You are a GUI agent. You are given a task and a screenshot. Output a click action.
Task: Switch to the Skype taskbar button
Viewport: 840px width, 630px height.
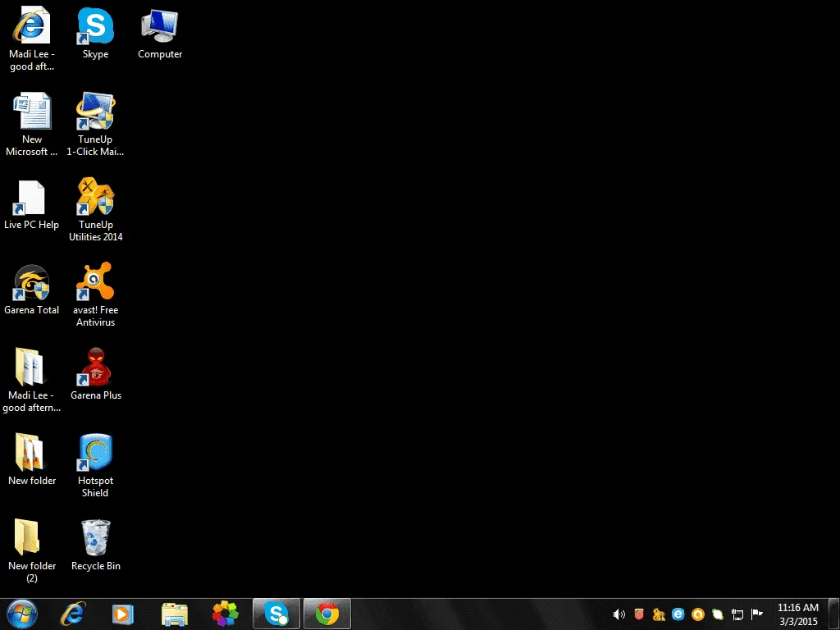coord(276,614)
